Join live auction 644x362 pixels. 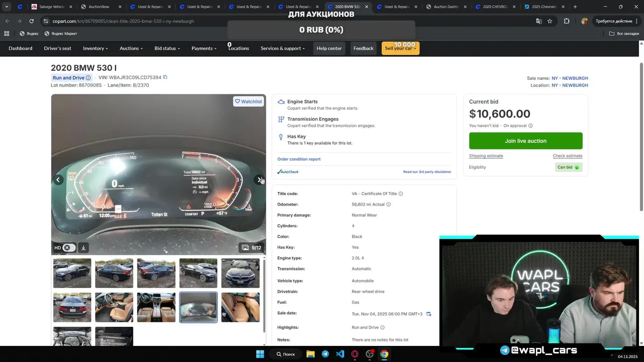tap(526, 141)
